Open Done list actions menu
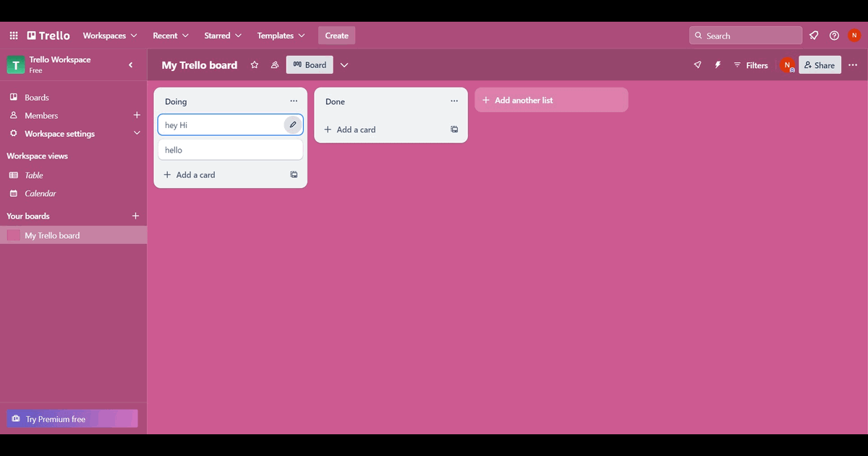 pos(454,101)
